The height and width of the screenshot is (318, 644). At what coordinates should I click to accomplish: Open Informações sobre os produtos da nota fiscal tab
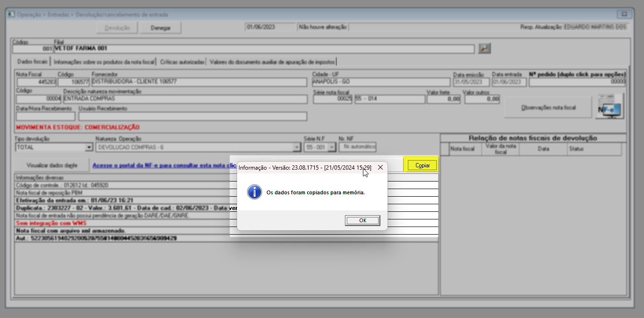(104, 62)
